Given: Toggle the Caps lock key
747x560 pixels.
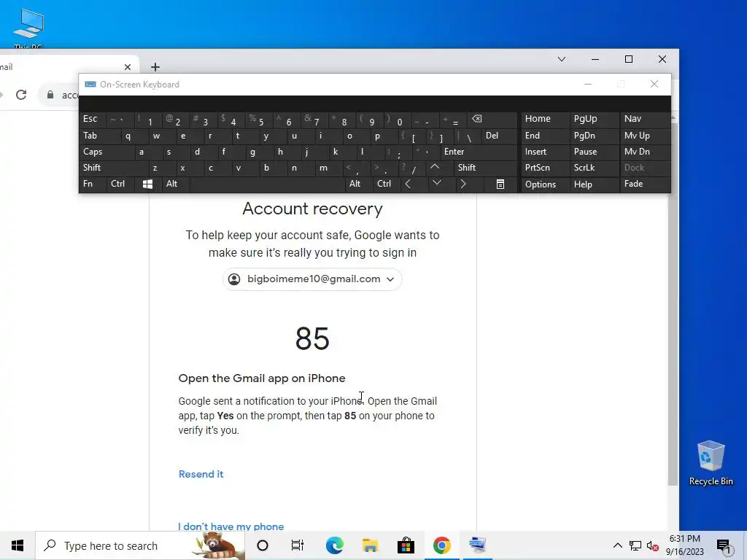Looking at the screenshot, I should coord(107,152).
